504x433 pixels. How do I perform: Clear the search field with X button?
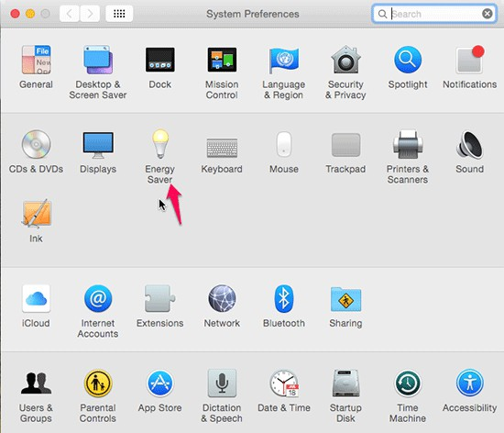point(488,14)
